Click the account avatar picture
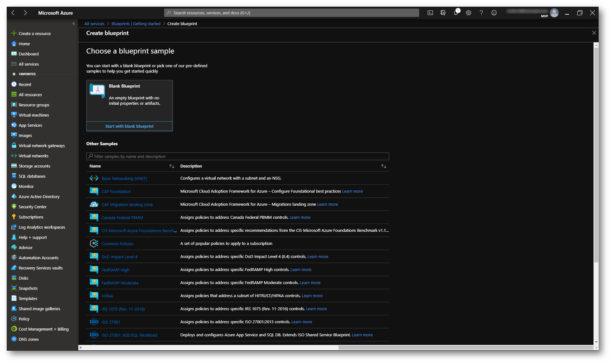 (554, 13)
